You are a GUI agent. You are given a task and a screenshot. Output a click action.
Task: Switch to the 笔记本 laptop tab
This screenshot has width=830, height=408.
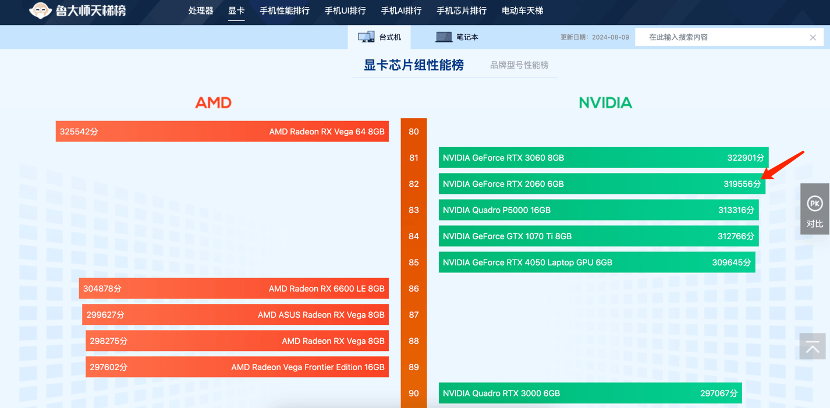click(457, 37)
